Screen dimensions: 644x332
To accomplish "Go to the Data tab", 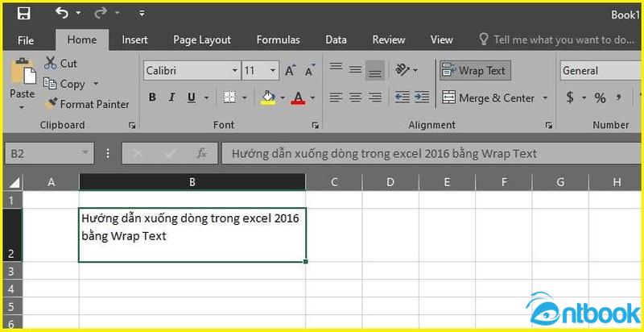I will pos(336,39).
